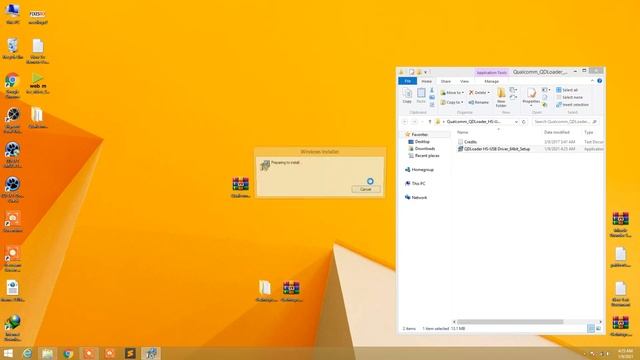Click the Explorer Forward arrow
Image resolution: width=640 pixels, height=360 pixels.
point(415,122)
